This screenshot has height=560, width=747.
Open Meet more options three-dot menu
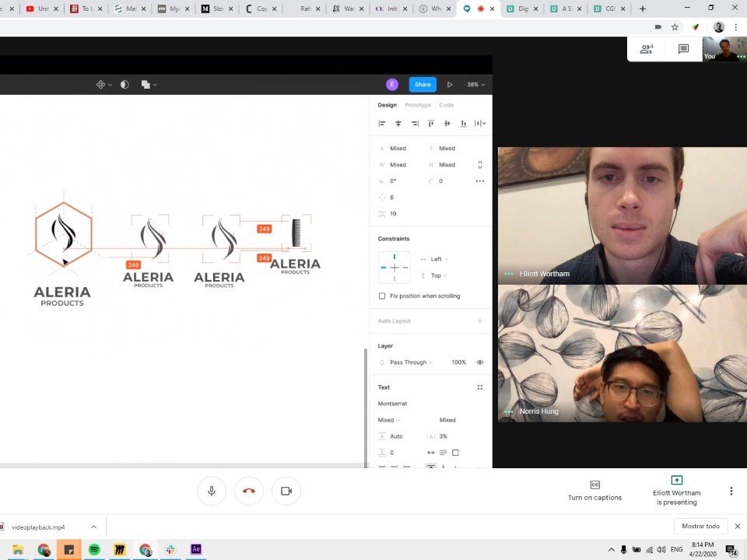(x=731, y=491)
